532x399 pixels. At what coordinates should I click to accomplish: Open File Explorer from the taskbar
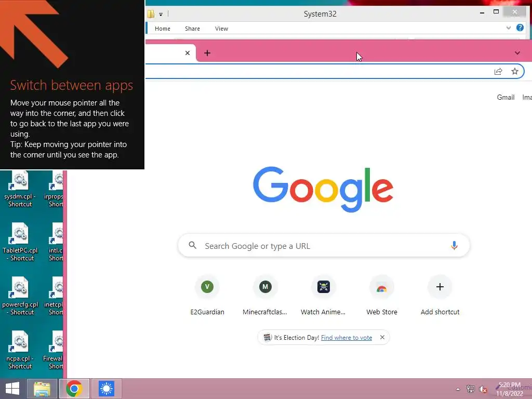click(x=42, y=389)
